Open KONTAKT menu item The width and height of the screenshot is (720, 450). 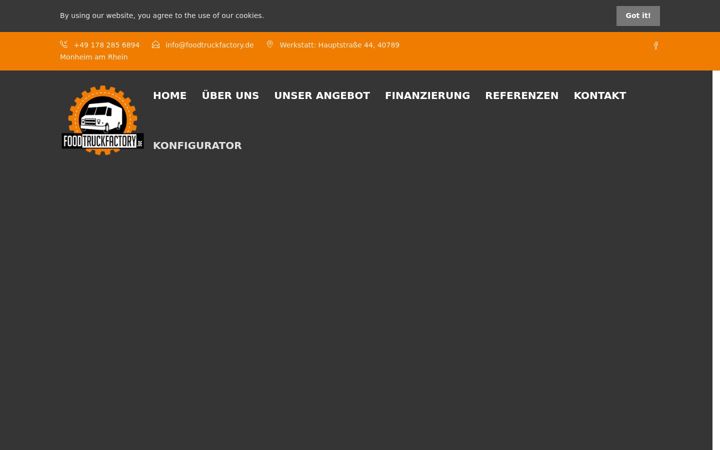600,96
